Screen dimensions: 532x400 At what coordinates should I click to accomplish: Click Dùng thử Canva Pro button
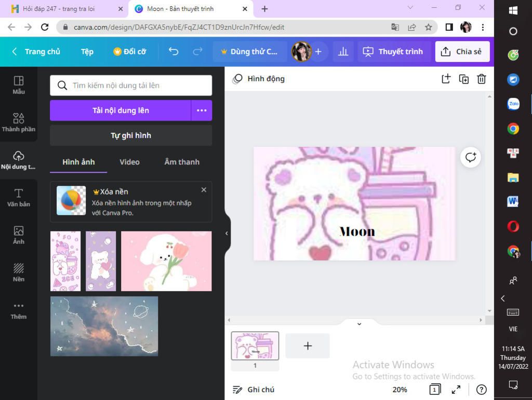[250, 51]
